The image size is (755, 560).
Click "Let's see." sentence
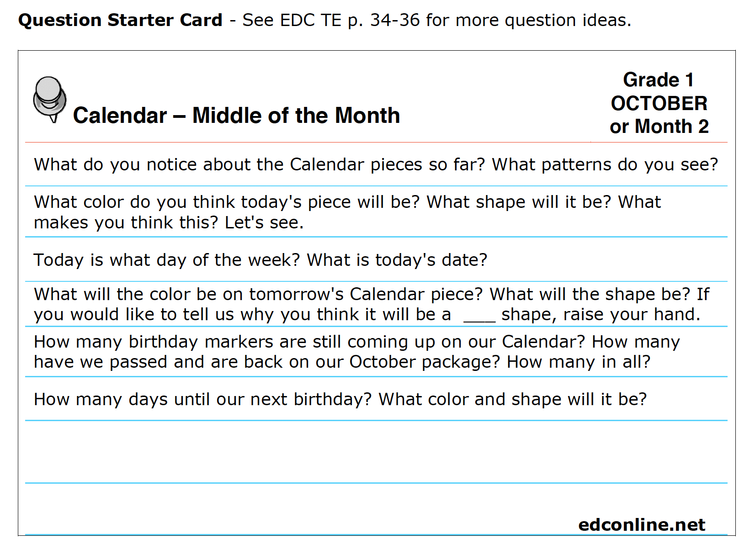[x=264, y=222]
